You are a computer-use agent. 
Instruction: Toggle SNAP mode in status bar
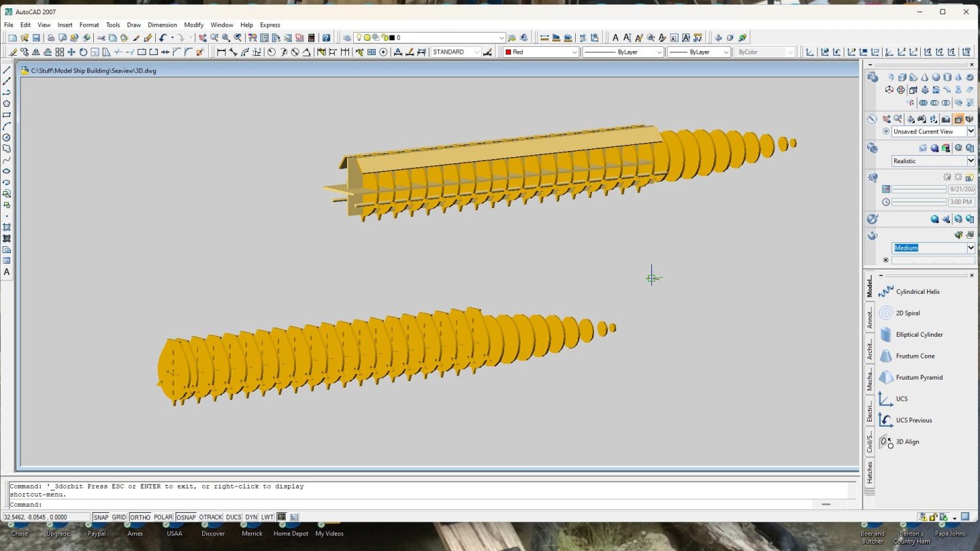[x=101, y=518]
